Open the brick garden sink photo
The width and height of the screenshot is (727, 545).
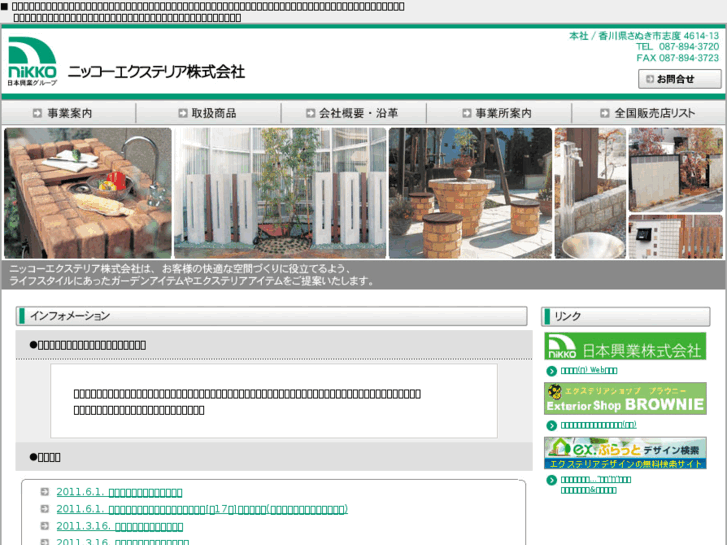(x=88, y=193)
